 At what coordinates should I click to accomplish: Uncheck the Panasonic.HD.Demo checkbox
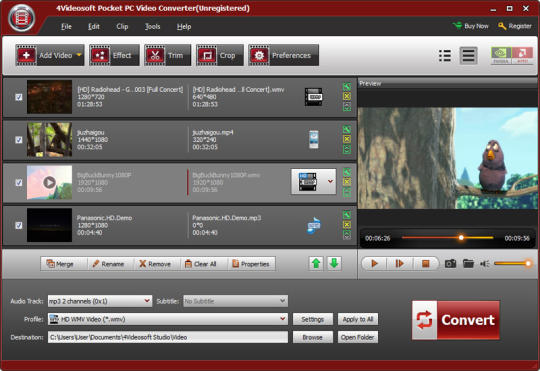[x=19, y=225]
